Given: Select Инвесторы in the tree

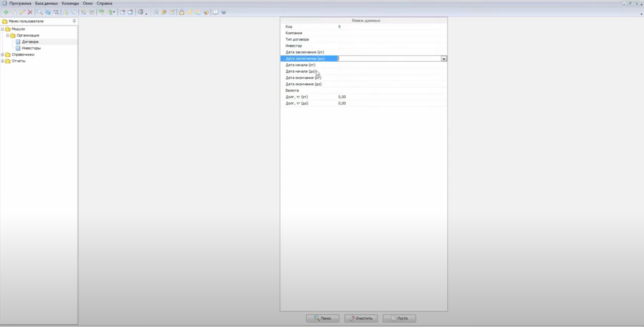Looking at the screenshot, I should coord(31,48).
